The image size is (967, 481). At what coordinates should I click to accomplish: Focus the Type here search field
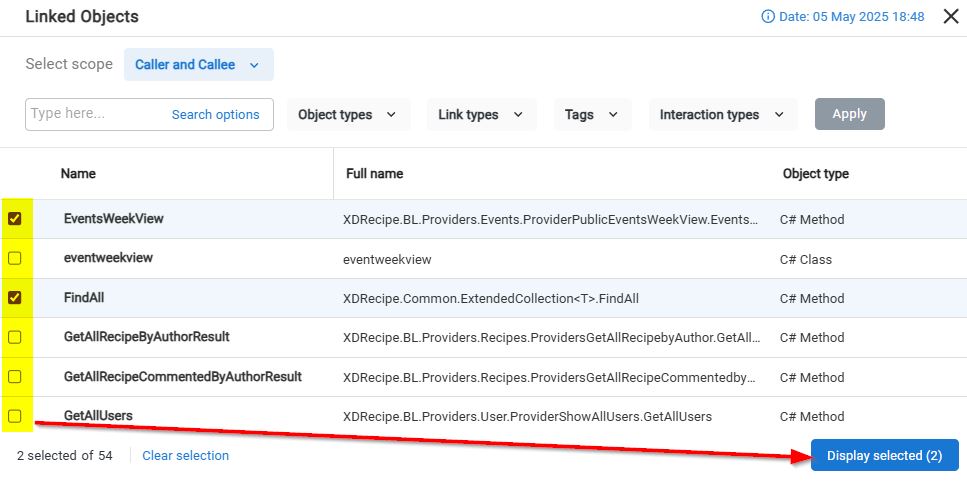[95, 114]
